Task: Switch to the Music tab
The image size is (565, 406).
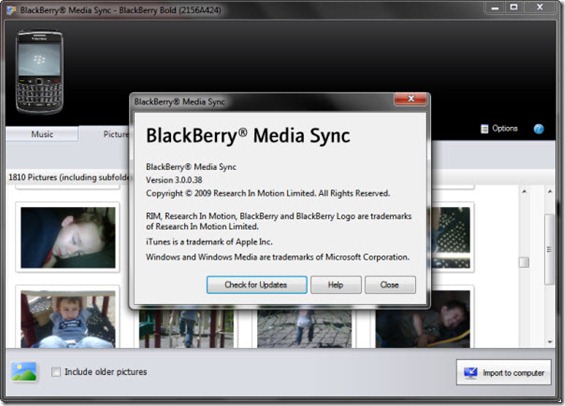Action: [x=42, y=134]
